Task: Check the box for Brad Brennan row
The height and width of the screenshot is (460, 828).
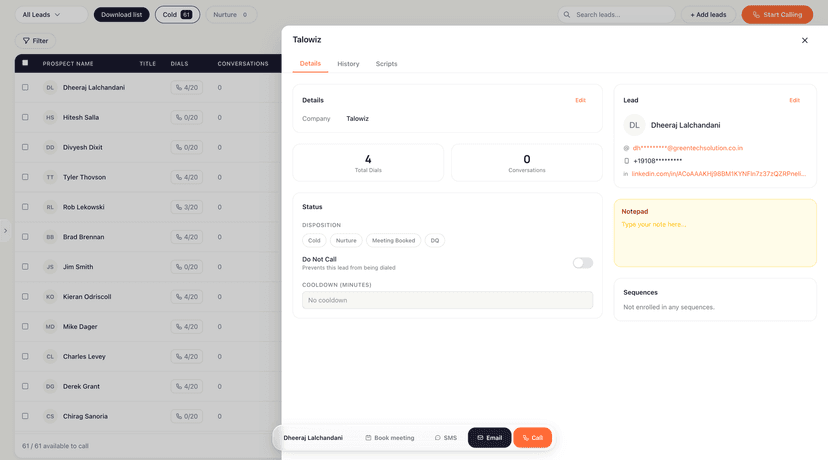Action: click(25, 237)
